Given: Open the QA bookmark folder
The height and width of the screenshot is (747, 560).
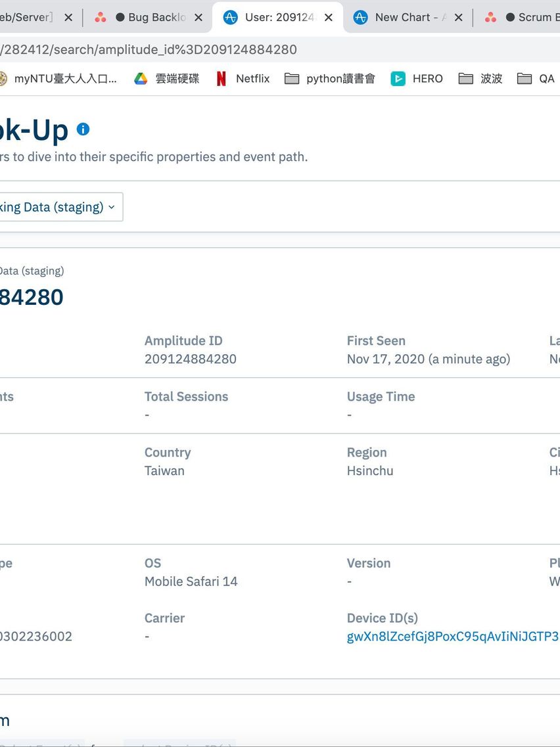Looking at the screenshot, I should (536, 79).
